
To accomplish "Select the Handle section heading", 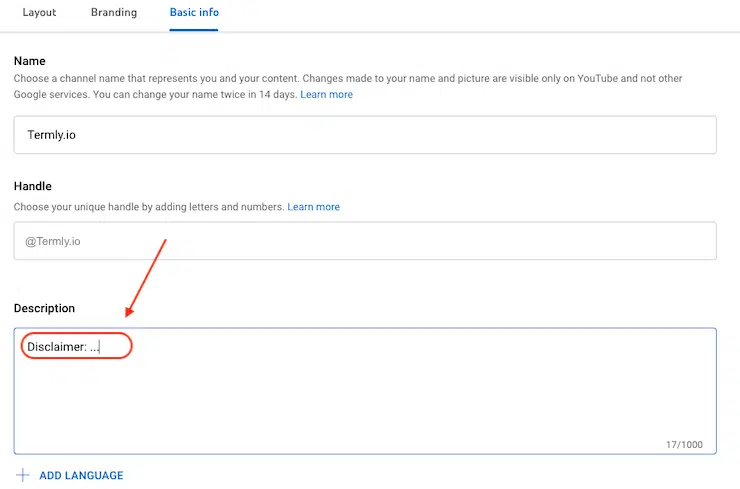I will (x=32, y=186).
